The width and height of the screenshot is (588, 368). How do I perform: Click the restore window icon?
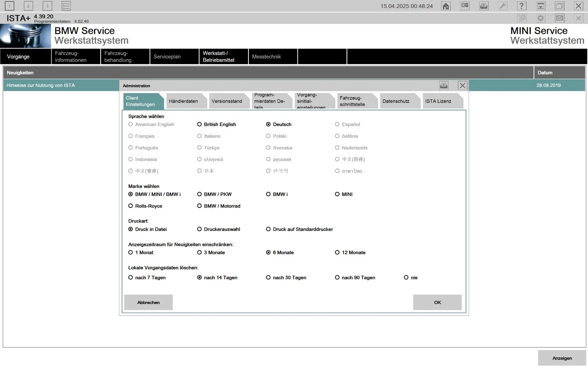[x=559, y=6]
